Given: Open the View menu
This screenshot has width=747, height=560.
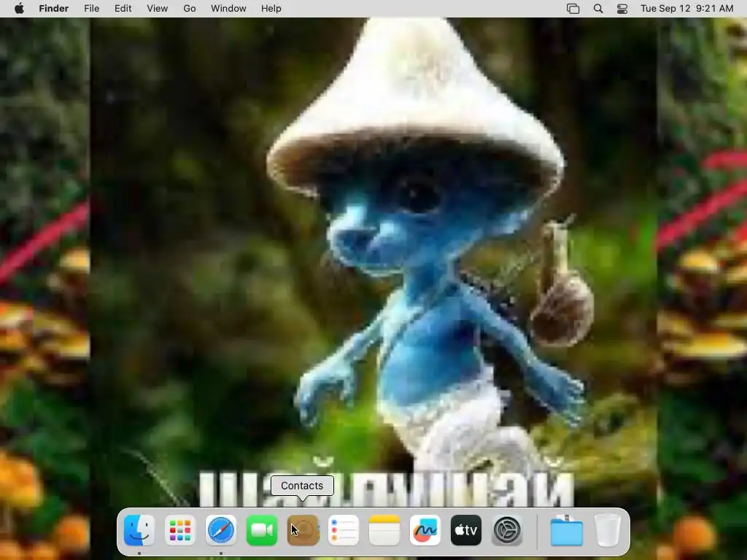Looking at the screenshot, I should point(158,9).
